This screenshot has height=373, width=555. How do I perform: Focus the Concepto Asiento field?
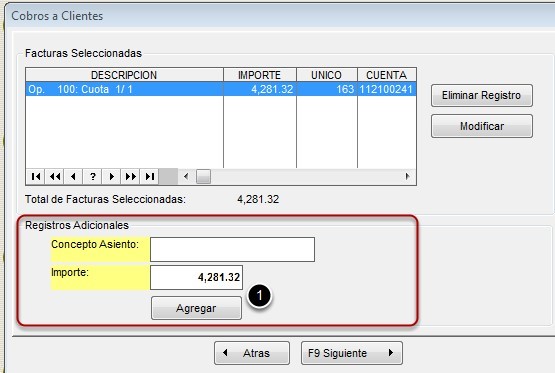click(x=233, y=249)
